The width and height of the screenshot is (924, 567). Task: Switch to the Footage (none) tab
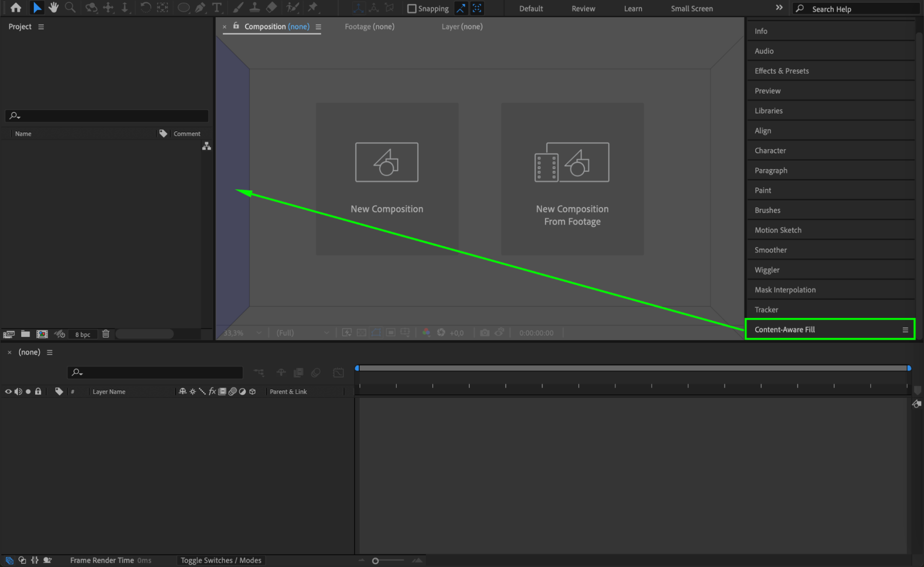[369, 27]
